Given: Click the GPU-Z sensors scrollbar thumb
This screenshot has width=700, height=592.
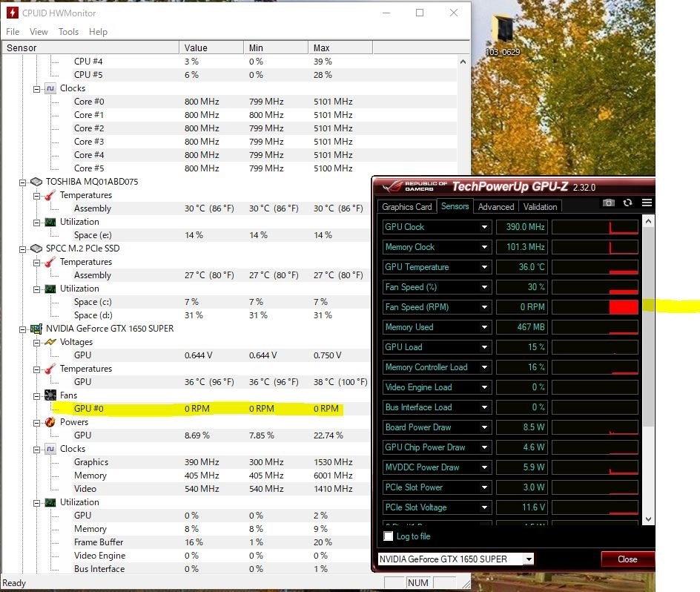Looking at the screenshot, I should coord(648,326).
